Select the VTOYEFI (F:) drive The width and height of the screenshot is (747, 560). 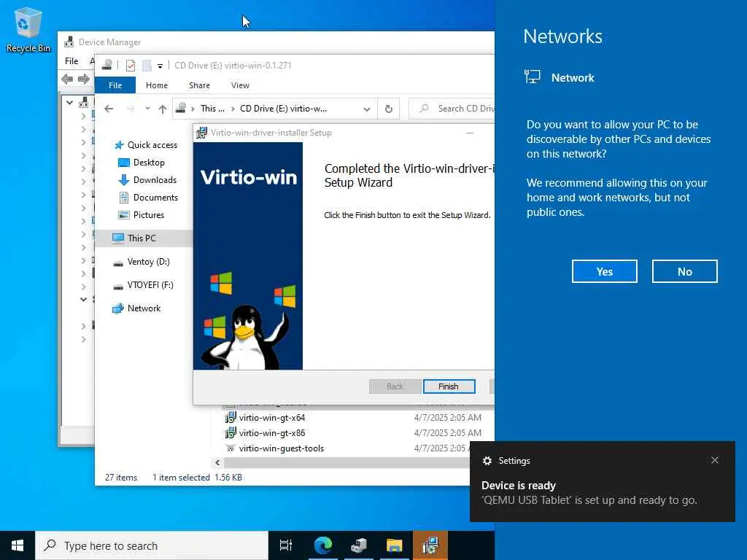pos(143,285)
